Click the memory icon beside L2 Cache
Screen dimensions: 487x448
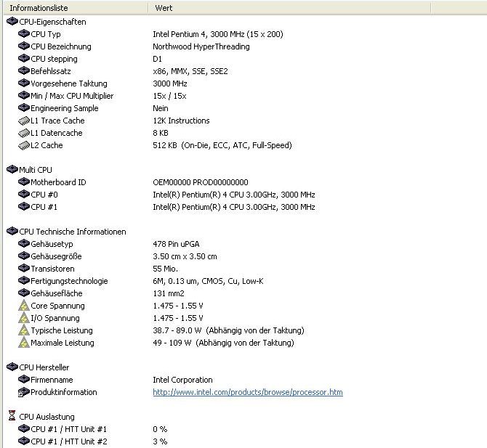click(23, 145)
